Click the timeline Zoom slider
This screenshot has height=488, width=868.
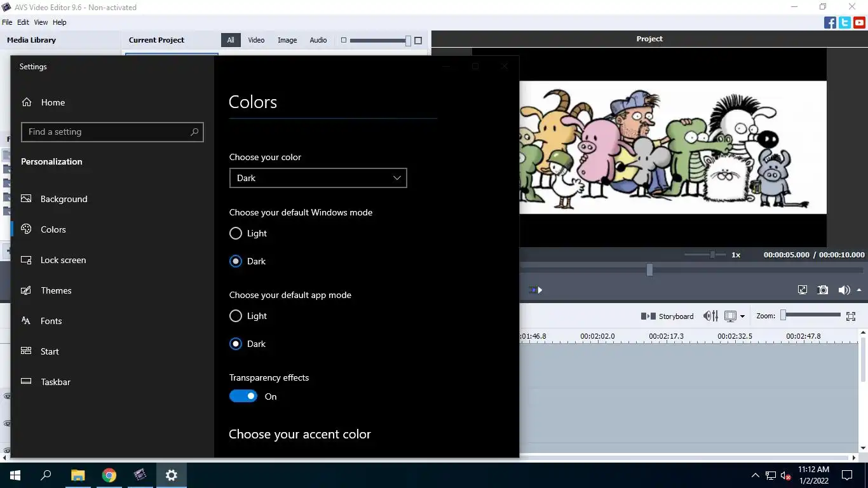[x=811, y=315]
